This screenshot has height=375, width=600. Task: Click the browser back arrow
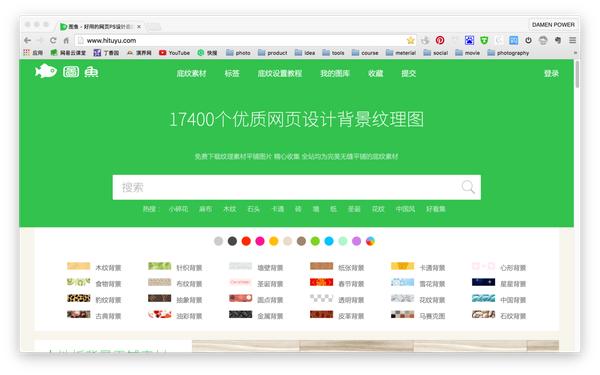coord(27,40)
